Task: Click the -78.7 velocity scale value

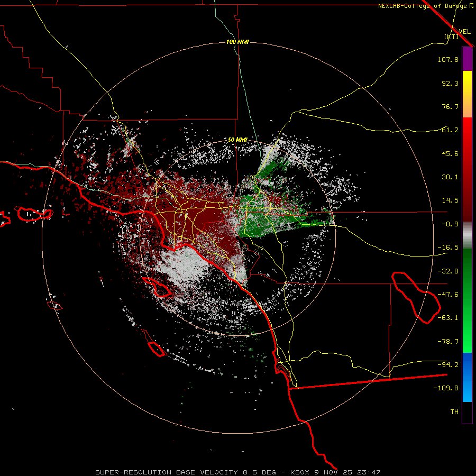Action: click(448, 342)
